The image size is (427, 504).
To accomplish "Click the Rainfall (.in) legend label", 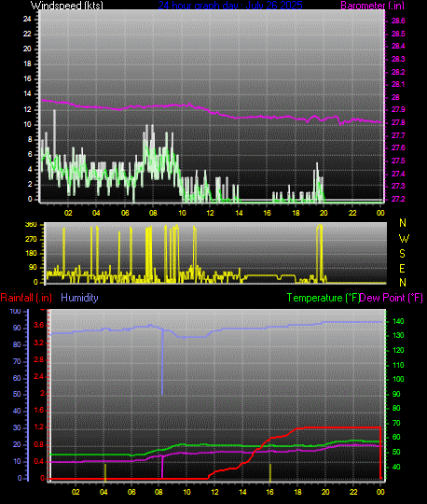I will pos(26,298).
